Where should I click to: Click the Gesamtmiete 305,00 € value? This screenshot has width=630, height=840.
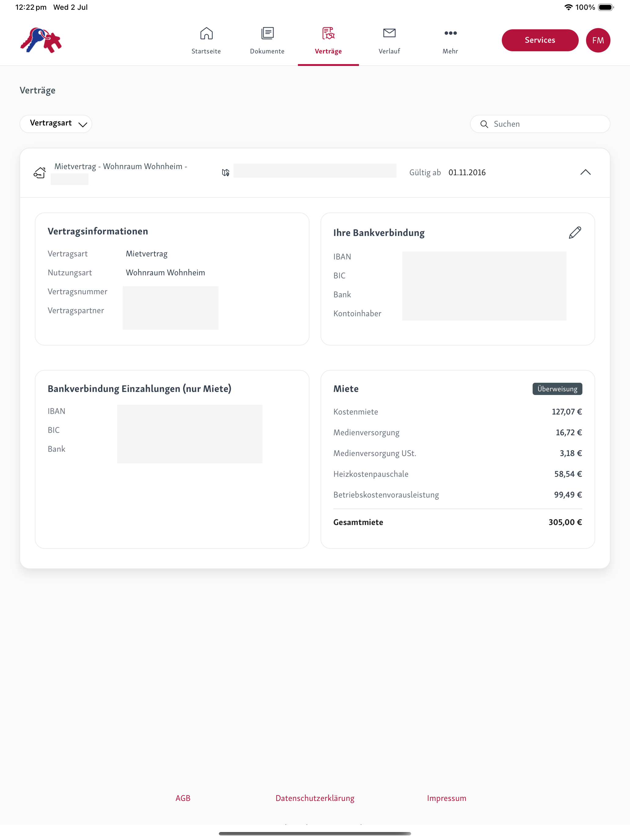(x=565, y=522)
